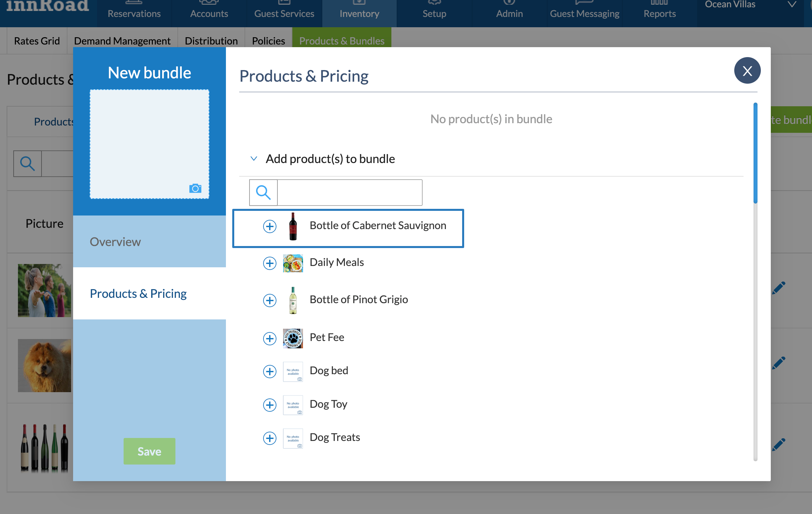Viewport: 812px width, 514px height.
Task: Select Products & Pricing sidebar tab
Action: [138, 293]
